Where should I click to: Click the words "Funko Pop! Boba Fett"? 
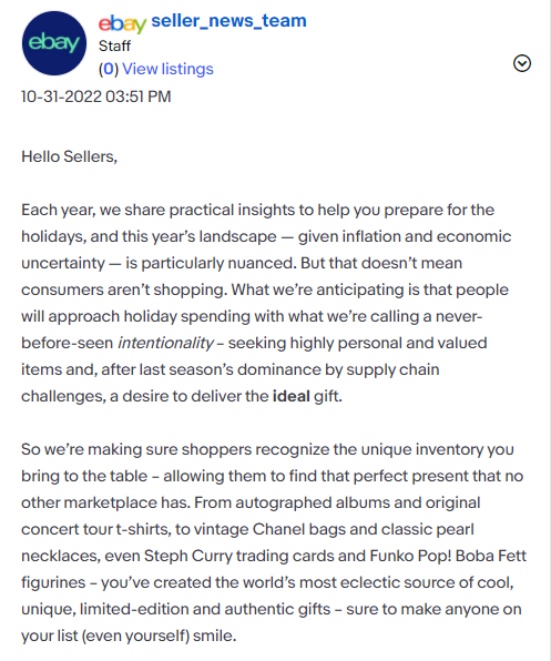point(448,556)
